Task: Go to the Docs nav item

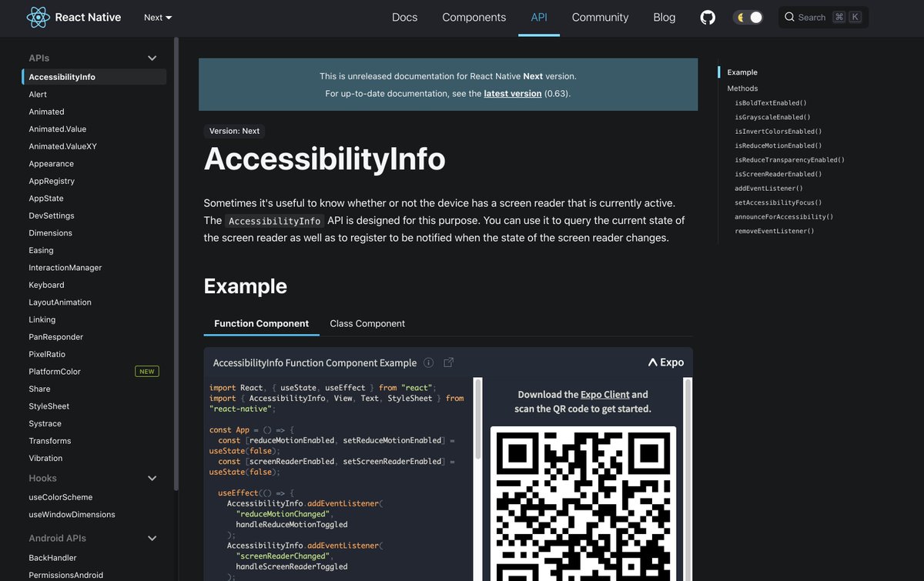Action: [x=404, y=17]
